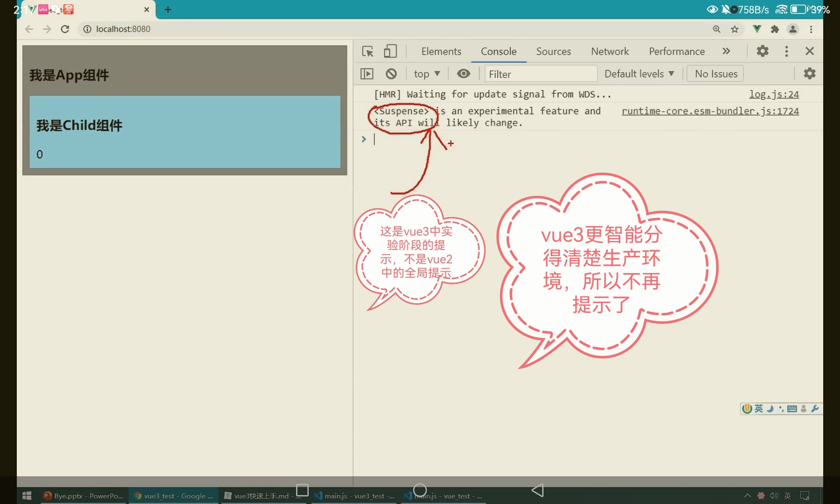Open the Chrome extensions puzzle icon

tap(775, 29)
